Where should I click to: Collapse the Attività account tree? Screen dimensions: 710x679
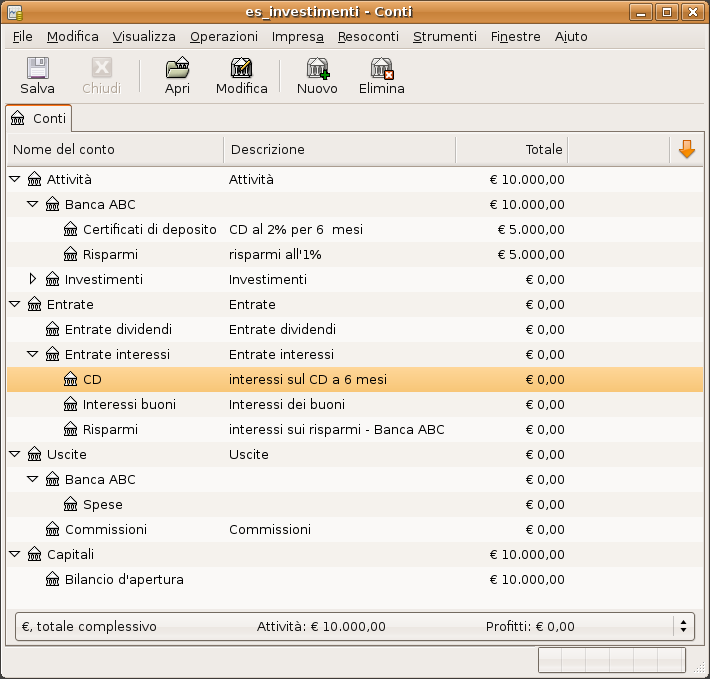[15, 180]
